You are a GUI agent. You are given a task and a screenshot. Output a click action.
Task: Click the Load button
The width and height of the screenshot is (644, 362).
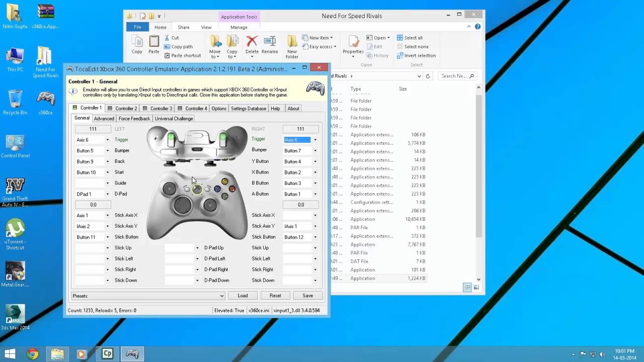[243, 296]
